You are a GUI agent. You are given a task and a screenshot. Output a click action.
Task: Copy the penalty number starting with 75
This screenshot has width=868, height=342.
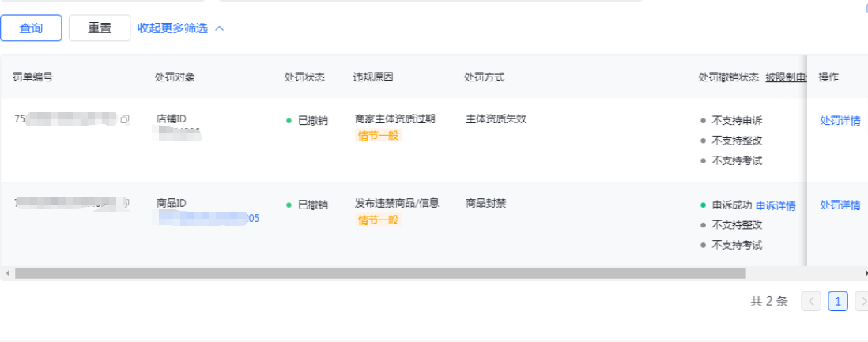pyautogui.click(x=125, y=119)
